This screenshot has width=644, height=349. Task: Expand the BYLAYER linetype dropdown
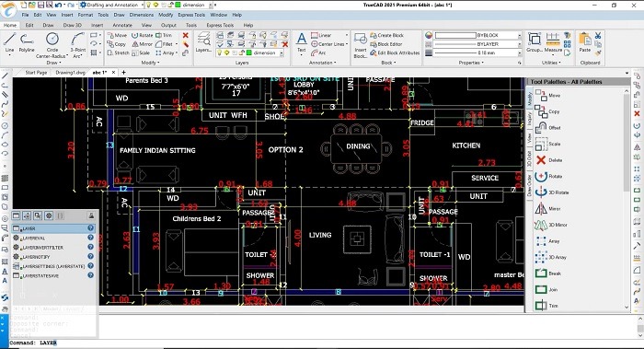click(520, 44)
